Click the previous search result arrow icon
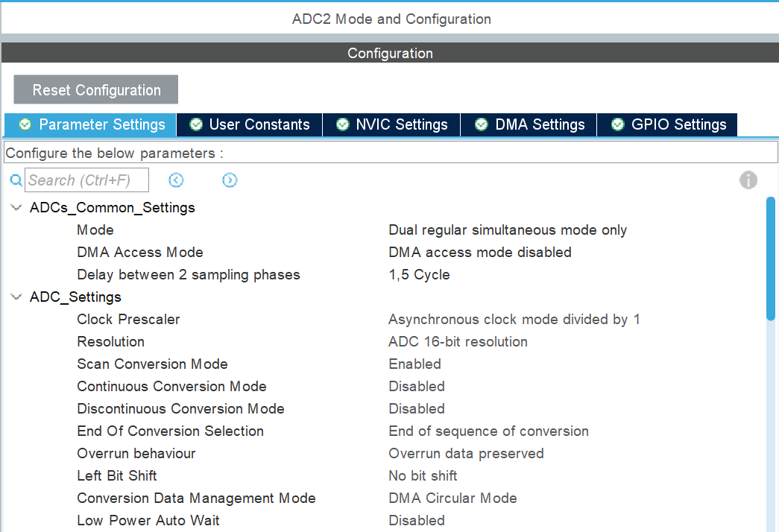This screenshot has height=532, width=779. (x=176, y=180)
